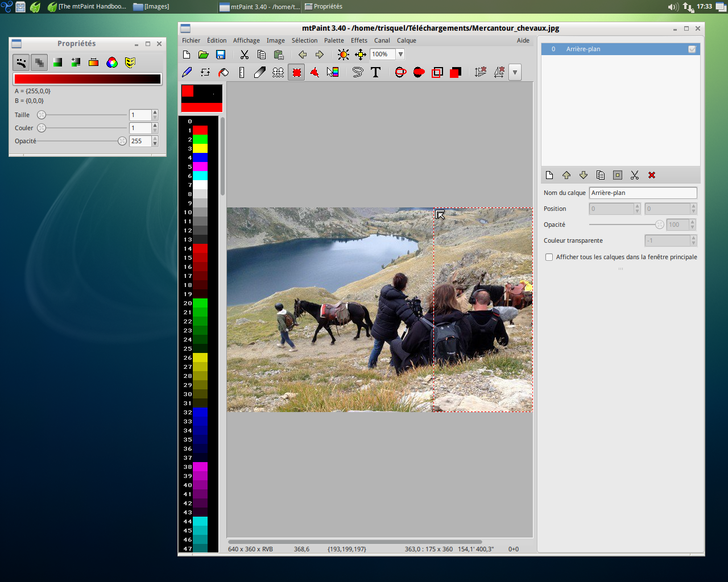Click the filled ellipse icon
Image resolution: width=728 pixels, height=582 pixels.
point(419,72)
